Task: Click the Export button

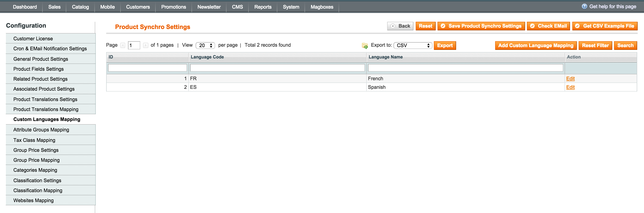Action: (x=445, y=46)
